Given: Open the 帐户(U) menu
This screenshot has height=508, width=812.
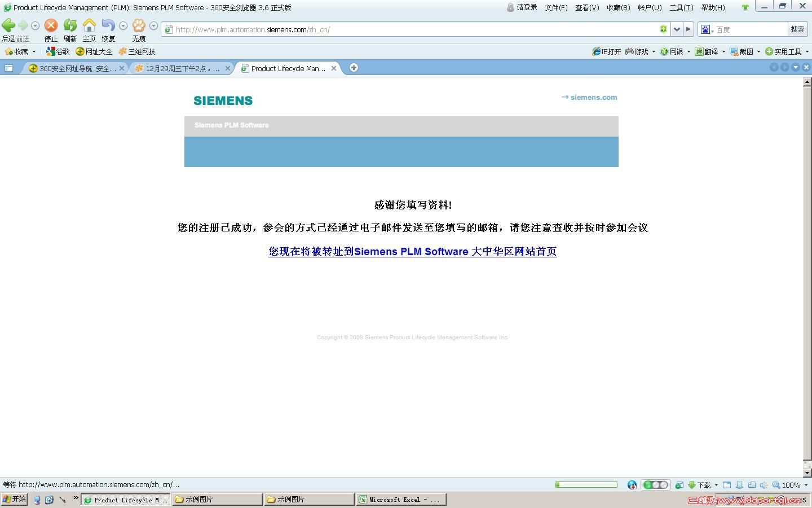Looking at the screenshot, I should pos(650,7).
